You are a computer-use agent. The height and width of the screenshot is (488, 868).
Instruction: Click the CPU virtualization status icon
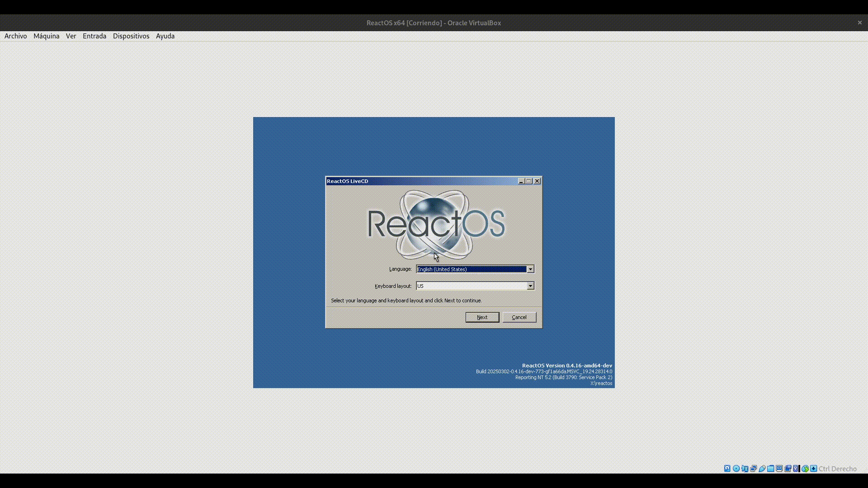pyautogui.click(x=796, y=469)
